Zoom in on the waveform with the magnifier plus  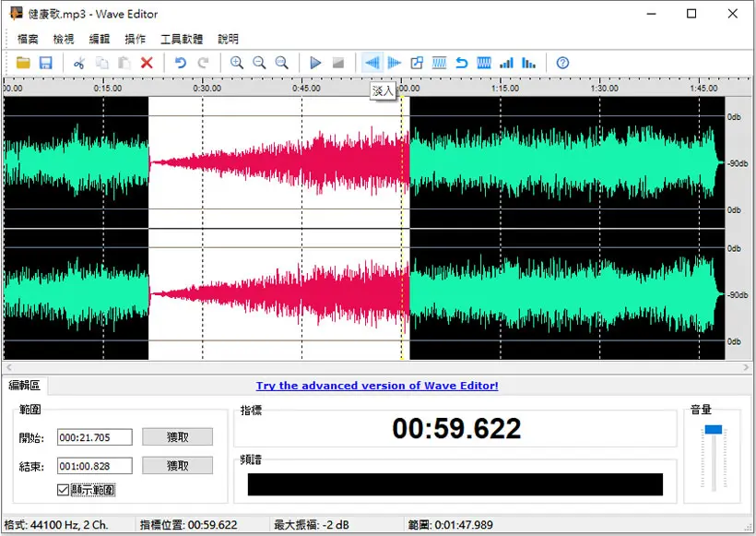click(x=237, y=63)
